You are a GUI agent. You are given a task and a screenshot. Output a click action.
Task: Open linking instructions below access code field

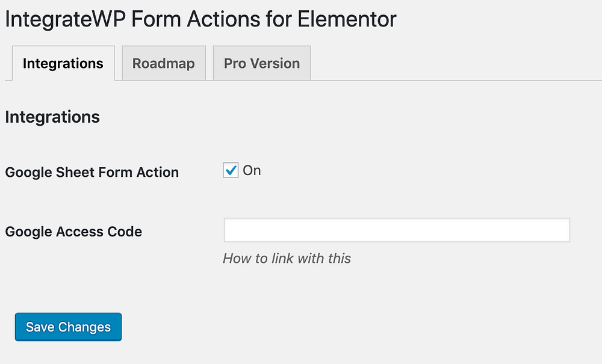(x=287, y=258)
